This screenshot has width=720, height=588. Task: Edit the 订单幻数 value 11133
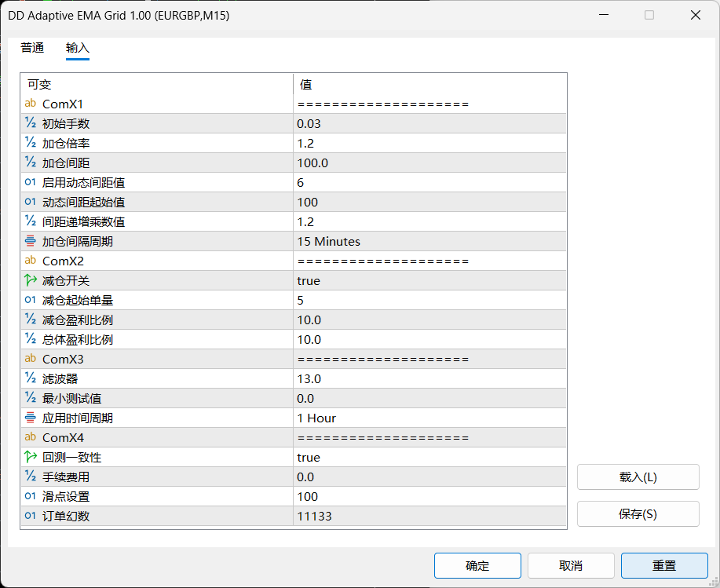[429, 516]
